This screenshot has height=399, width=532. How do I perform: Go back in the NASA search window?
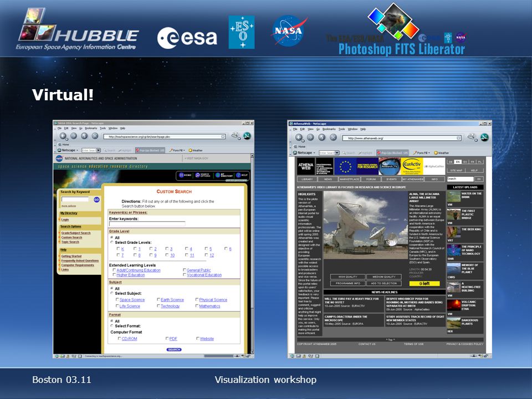pyautogui.click(x=63, y=136)
